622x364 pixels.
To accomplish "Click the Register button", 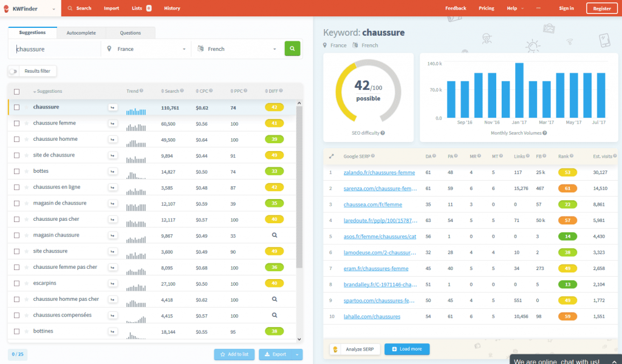I will pos(602,8).
